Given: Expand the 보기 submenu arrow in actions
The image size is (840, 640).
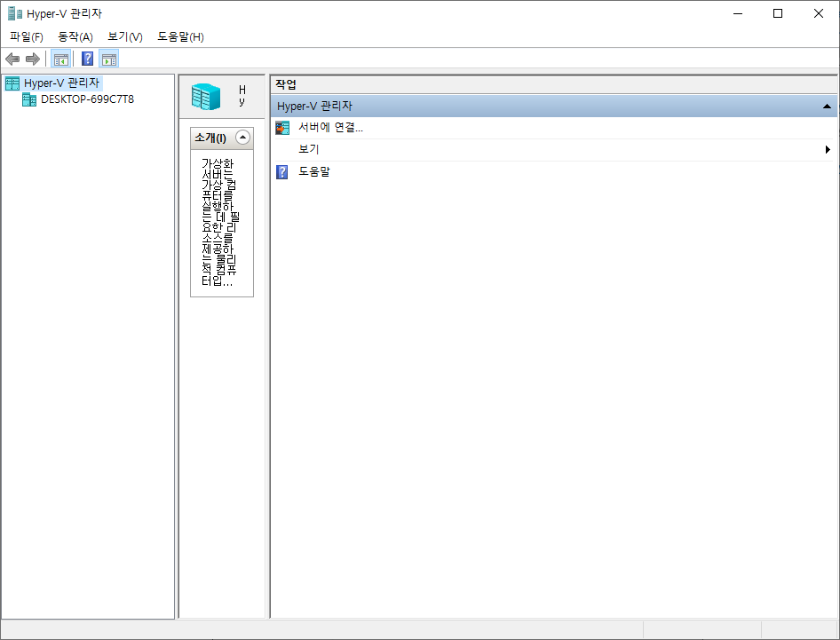Looking at the screenshot, I should (828, 150).
